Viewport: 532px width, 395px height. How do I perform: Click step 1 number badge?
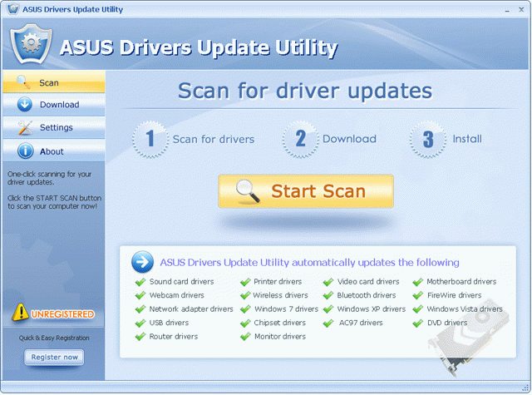150,139
